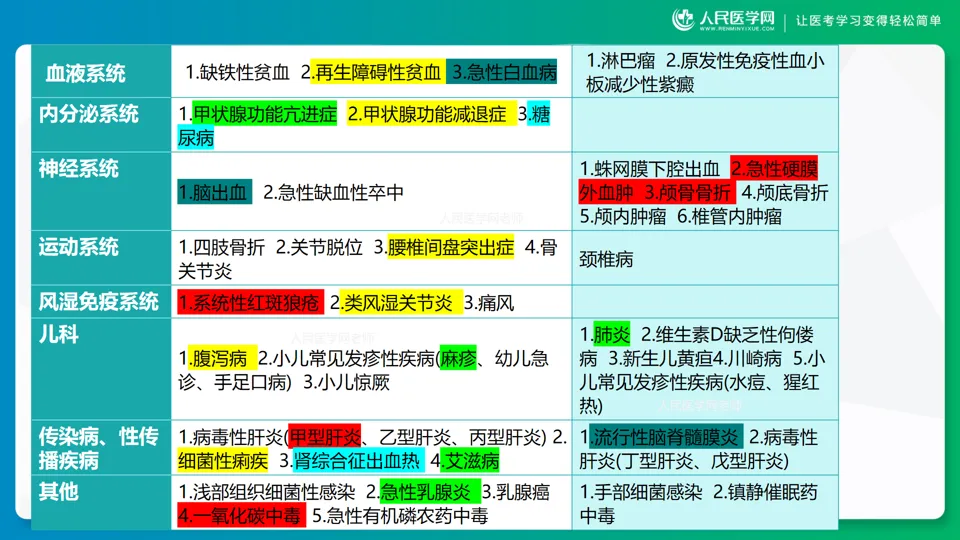Click yellow-highlighted 腹泻病

220,358
